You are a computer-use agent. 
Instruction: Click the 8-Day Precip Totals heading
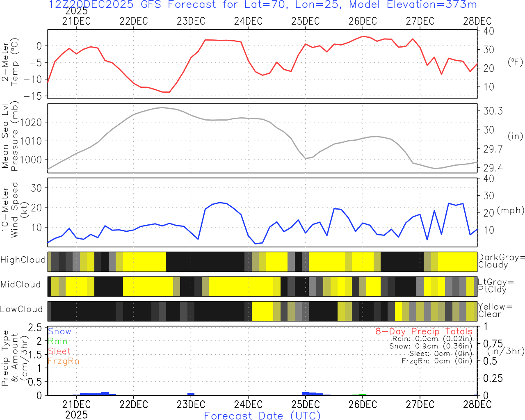point(424,331)
